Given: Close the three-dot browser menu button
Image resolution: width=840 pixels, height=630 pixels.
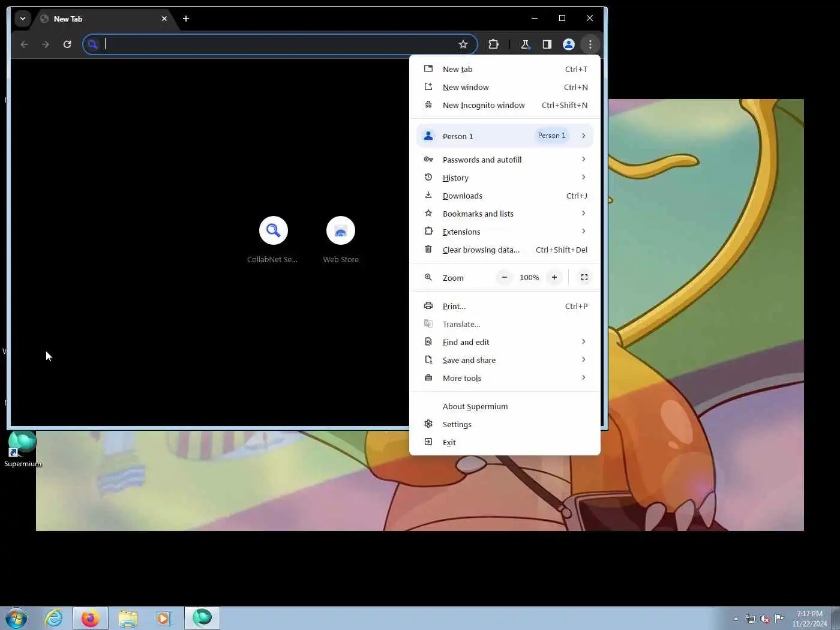Looking at the screenshot, I should click(590, 44).
